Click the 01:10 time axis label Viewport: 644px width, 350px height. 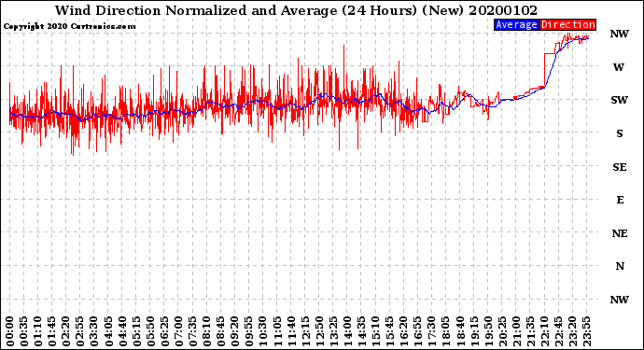click(x=37, y=331)
